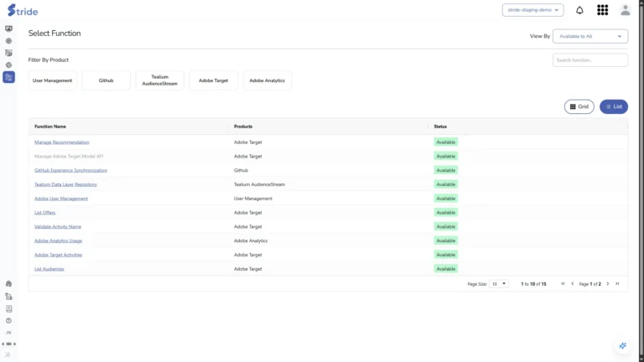Open List Audiences function
The height and width of the screenshot is (362, 644).
[x=49, y=269]
